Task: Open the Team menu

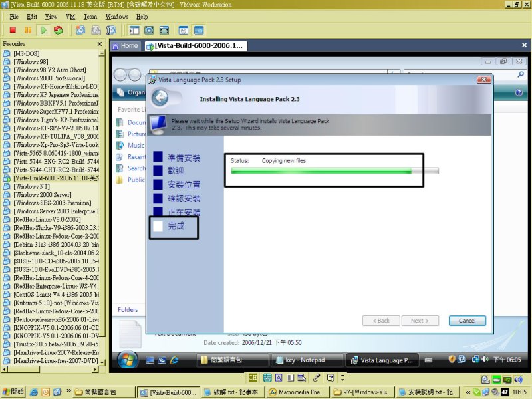Action: click(90, 17)
